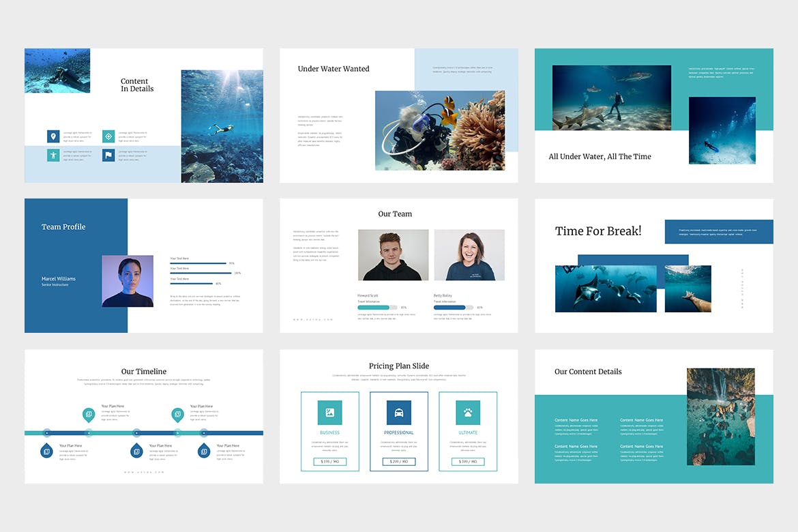Image resolution: width=798 pixels, height=532 pixels.
Task: Open the Marcel Williams portrait photo
Action: tap(128, 281)
